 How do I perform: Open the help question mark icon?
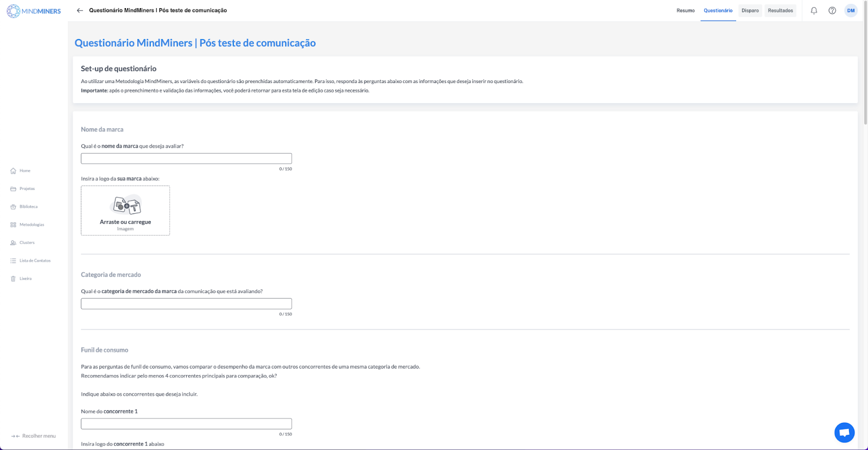pos(832,10)
